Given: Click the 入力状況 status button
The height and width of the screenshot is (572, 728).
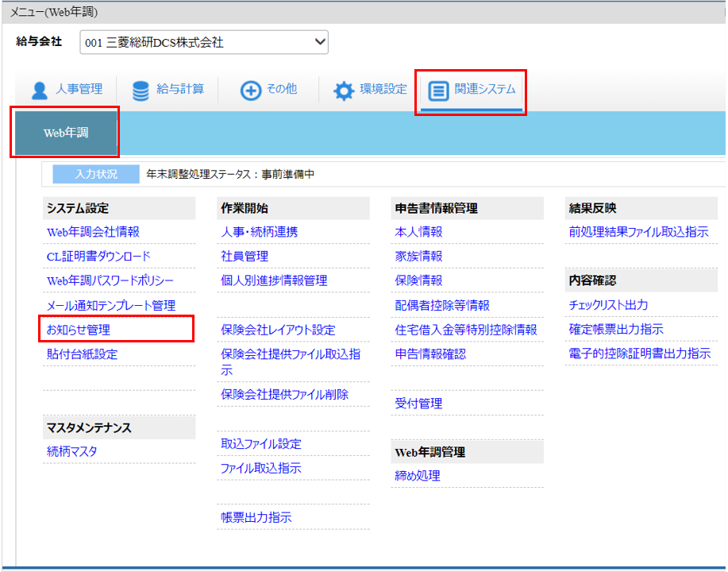Looking at the screenshot, I should (96, 174).
